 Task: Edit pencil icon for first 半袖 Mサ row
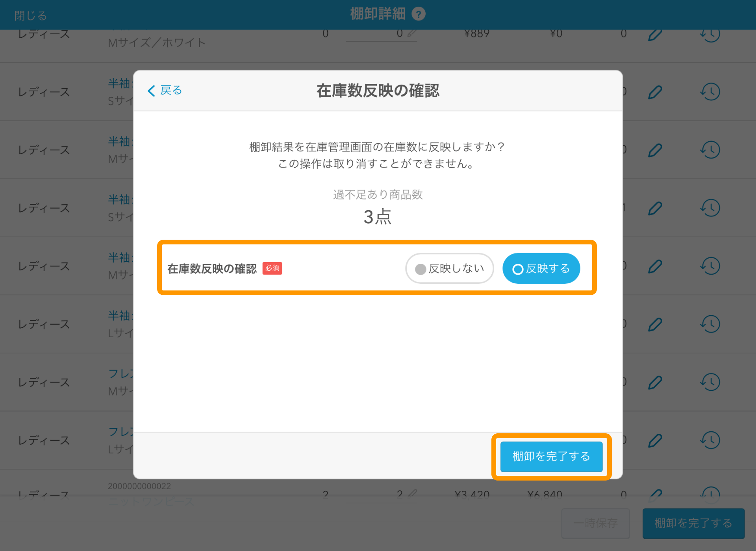[655, 150]
